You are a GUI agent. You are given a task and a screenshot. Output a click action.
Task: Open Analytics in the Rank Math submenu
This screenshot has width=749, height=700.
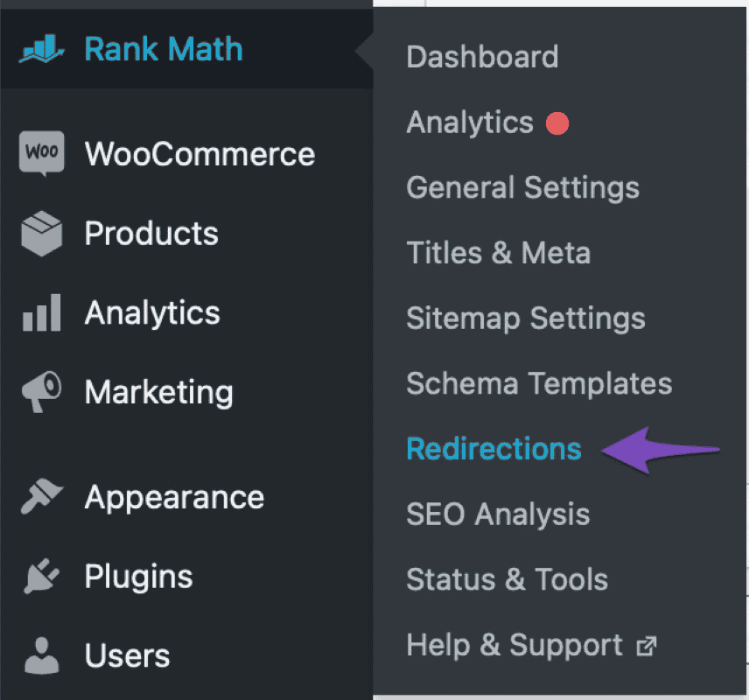coord(470,122)
